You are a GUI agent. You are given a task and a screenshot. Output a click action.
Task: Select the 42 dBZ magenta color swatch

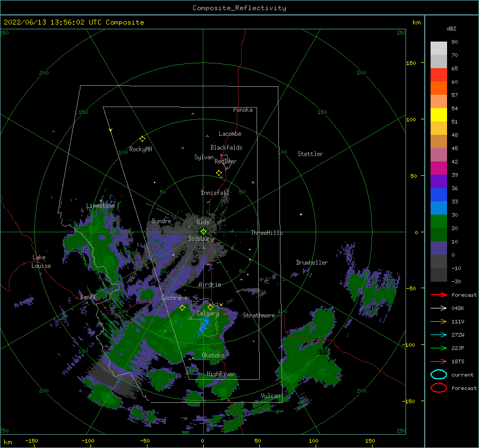pos(439,168)
